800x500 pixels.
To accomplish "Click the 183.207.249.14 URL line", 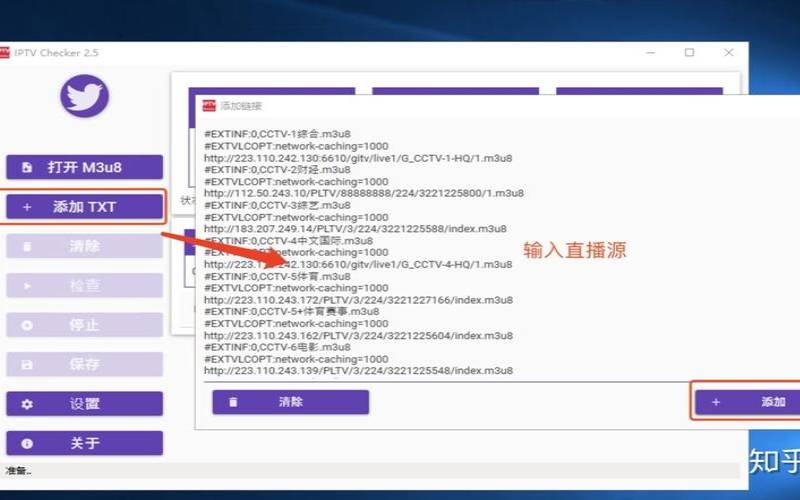I will tap(355, 229).
